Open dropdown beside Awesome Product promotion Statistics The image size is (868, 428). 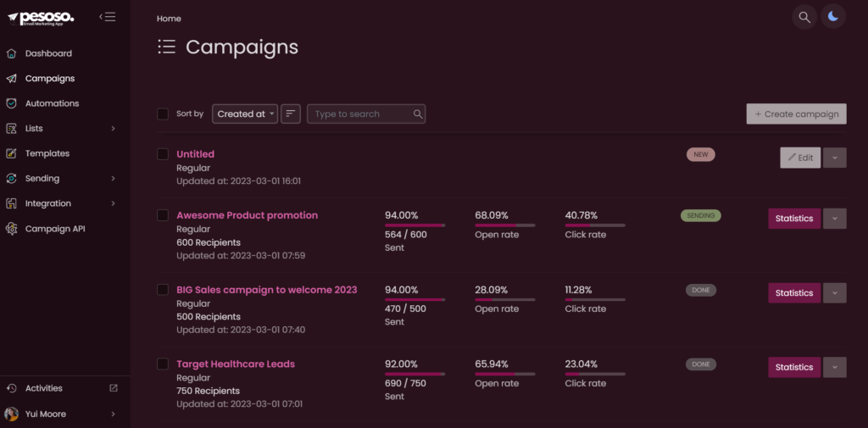[x=835, y=218]
